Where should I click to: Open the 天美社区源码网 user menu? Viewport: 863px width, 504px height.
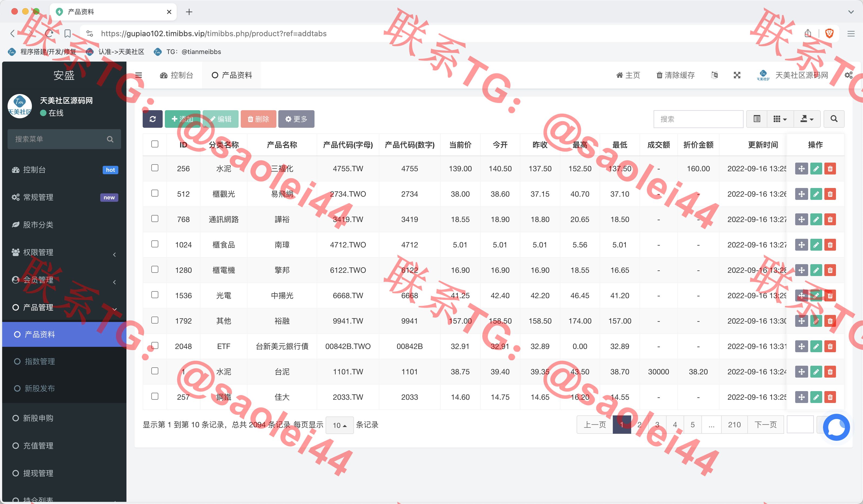(792, 75)
